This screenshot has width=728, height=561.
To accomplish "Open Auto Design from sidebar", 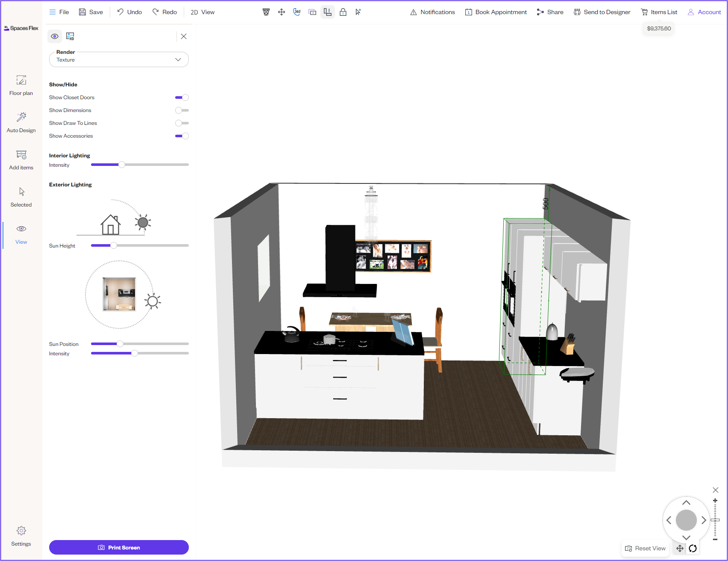I will click(21, 122).
